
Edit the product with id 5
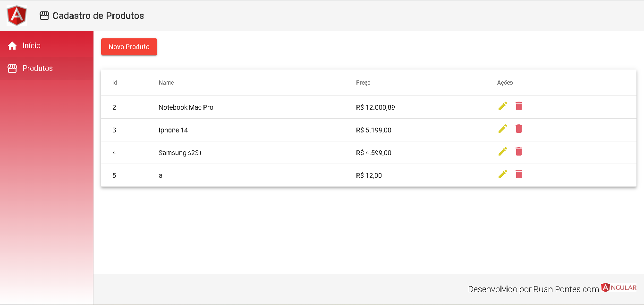point(503,174)
